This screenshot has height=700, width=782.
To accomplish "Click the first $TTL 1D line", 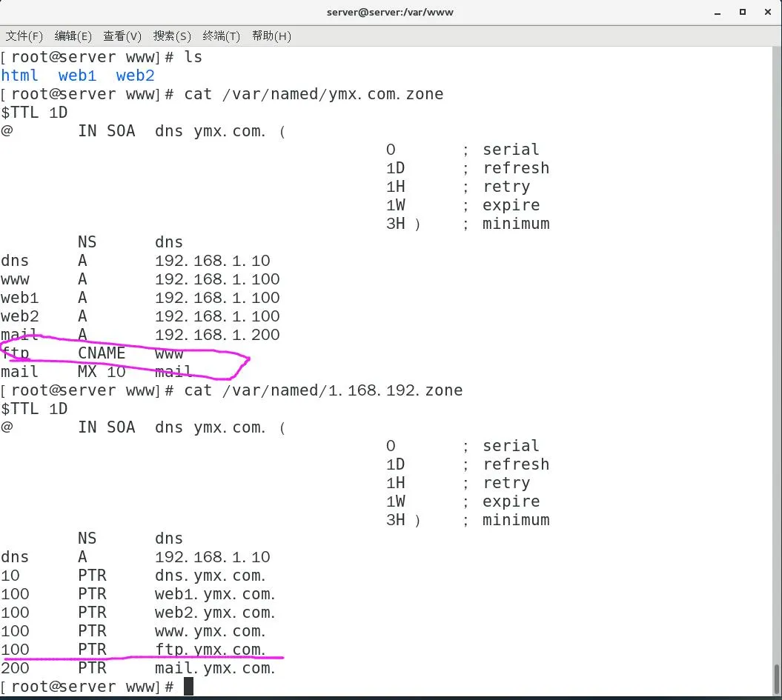I will [34, 113].
